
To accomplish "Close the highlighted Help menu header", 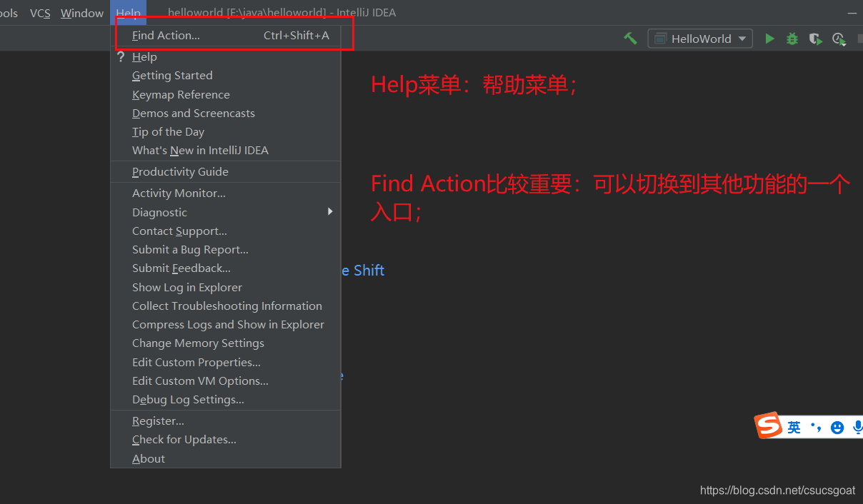I will [x=129, y=13].
